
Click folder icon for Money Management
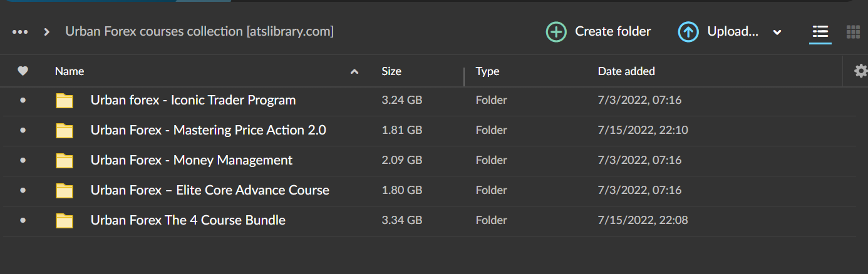[65, 161]
